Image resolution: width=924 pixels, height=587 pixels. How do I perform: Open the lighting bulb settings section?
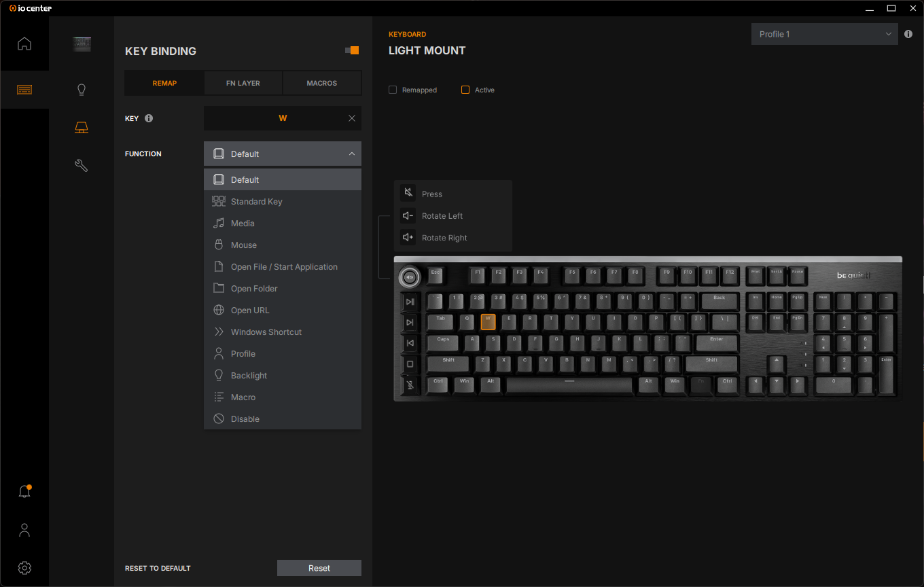coord(82,90)
